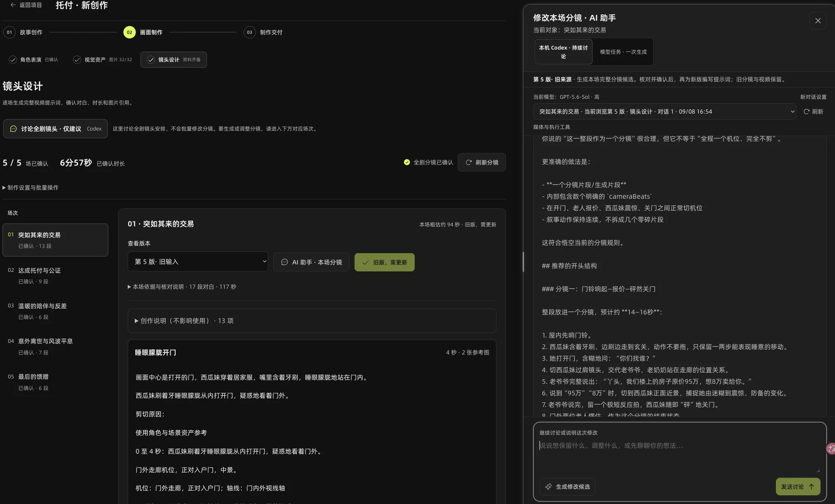Click 生成修改候选 button text
The height and width of the screenshot is (504, 835).
573,487
